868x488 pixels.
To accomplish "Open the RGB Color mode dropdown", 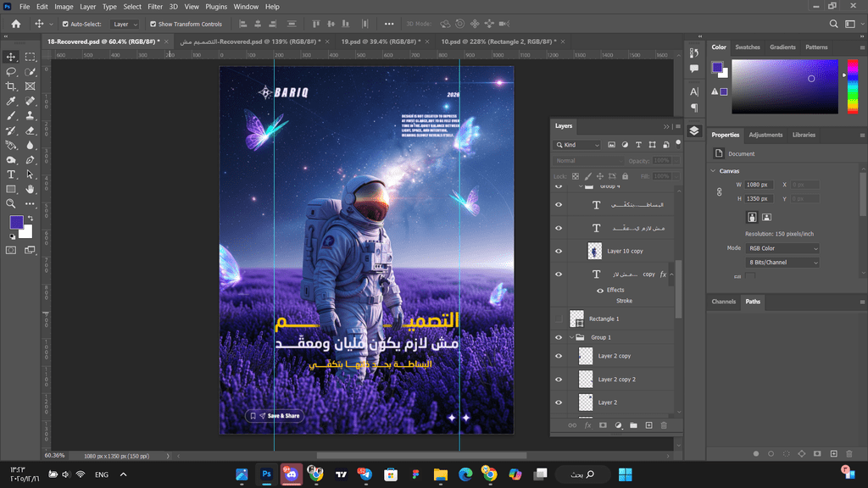I will [x=782, y=248].
